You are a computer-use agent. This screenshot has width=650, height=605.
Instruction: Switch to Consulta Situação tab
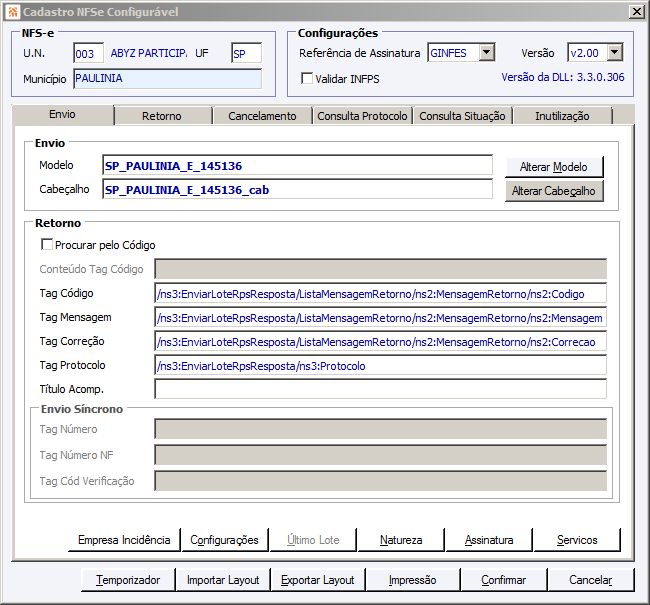pyautogui.click(x=462, y=116)
